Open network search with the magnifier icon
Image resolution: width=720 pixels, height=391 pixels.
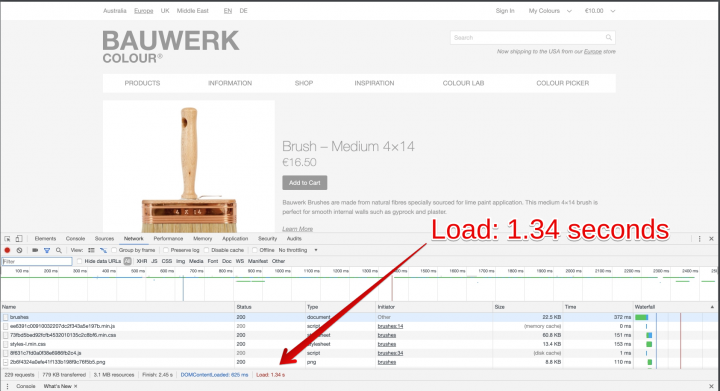[59, 250]
